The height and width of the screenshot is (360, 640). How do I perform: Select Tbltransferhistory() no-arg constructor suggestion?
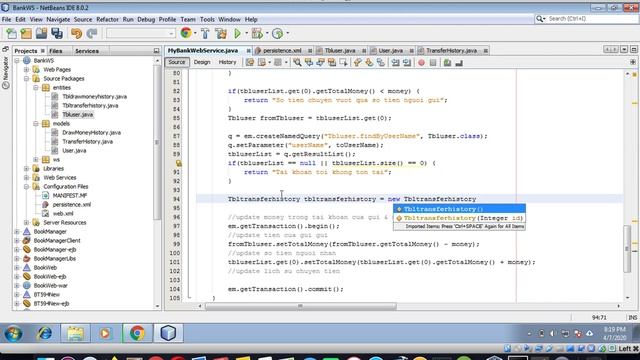click(459, 209)
